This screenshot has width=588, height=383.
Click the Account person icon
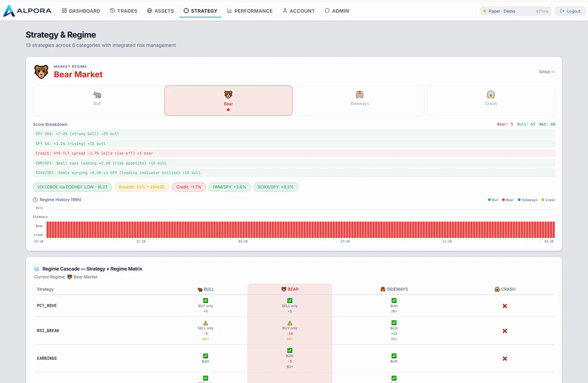tap(285, 11)
